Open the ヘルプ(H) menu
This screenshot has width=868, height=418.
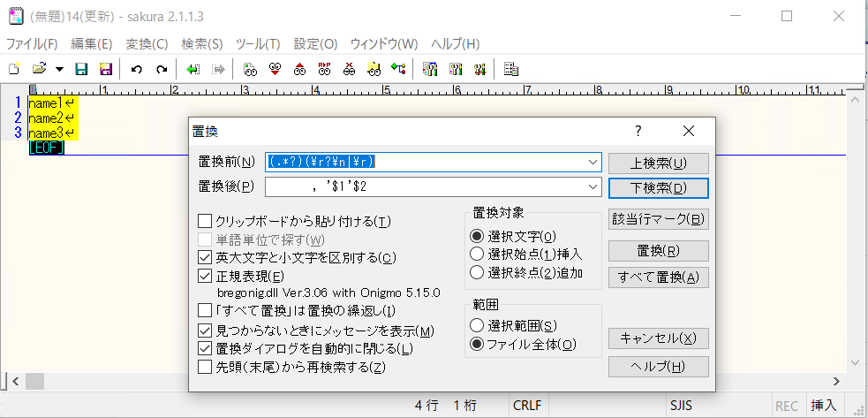click(455, 44)
